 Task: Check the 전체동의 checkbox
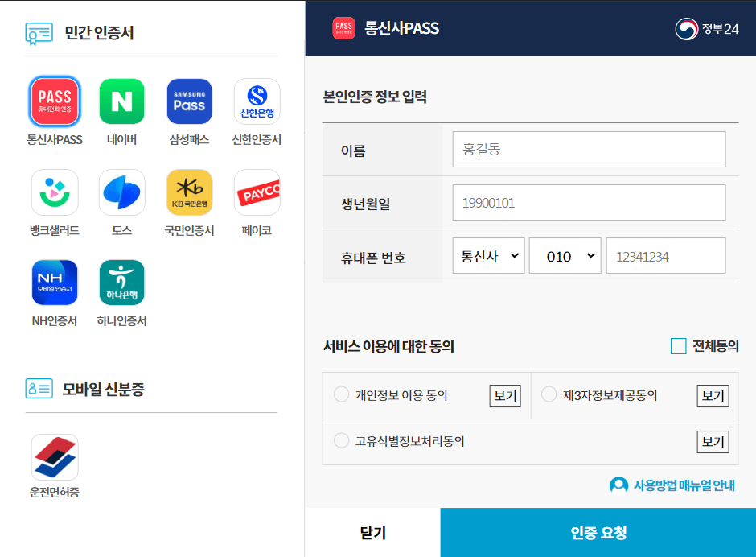[678, 346]
